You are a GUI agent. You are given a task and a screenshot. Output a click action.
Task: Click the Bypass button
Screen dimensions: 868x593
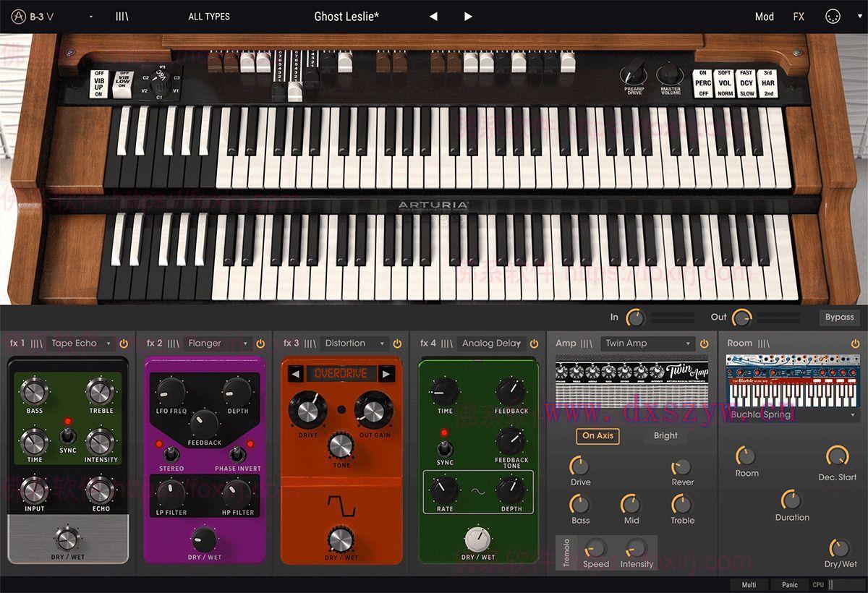(840, 317)
